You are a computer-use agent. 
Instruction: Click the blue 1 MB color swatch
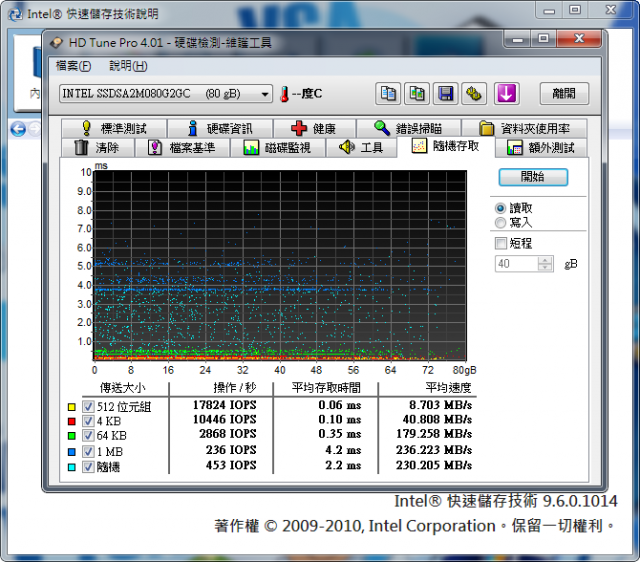coord(72,452)
